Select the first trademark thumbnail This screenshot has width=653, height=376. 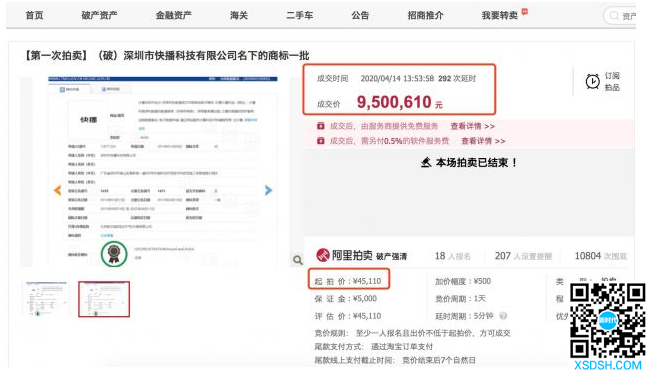click(46, 299)
